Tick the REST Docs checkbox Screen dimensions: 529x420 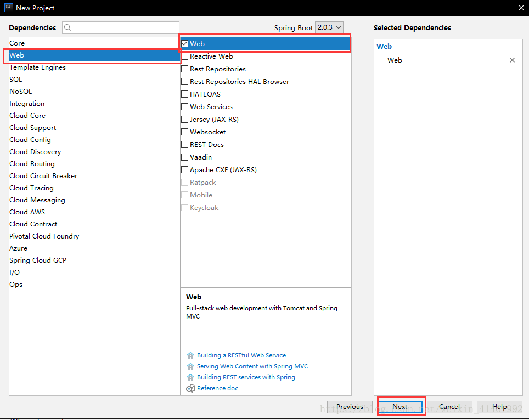(x=184, y=145)
